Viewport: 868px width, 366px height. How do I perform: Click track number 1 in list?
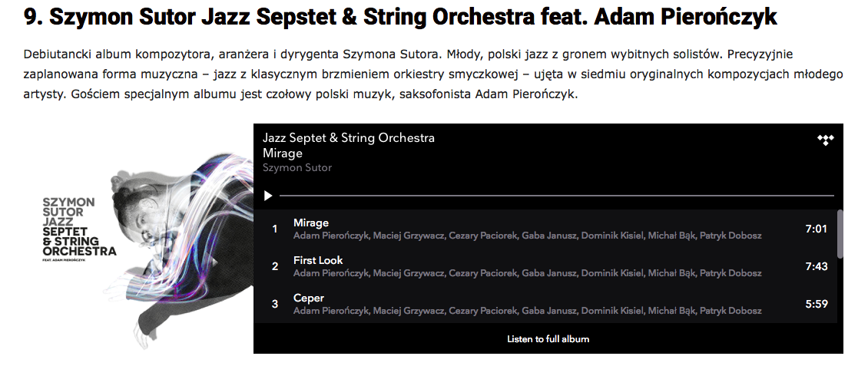(x=275, y=229)
